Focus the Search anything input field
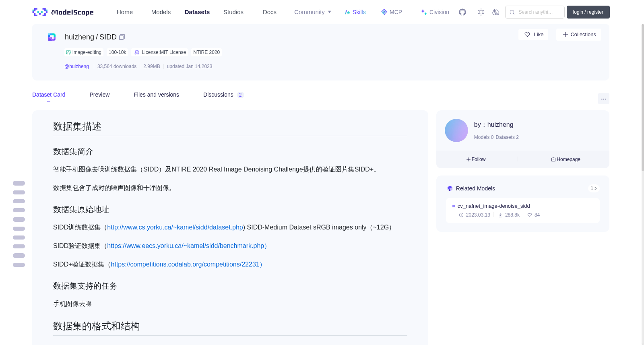The image size is (644, 345). [x=535, y=12]
